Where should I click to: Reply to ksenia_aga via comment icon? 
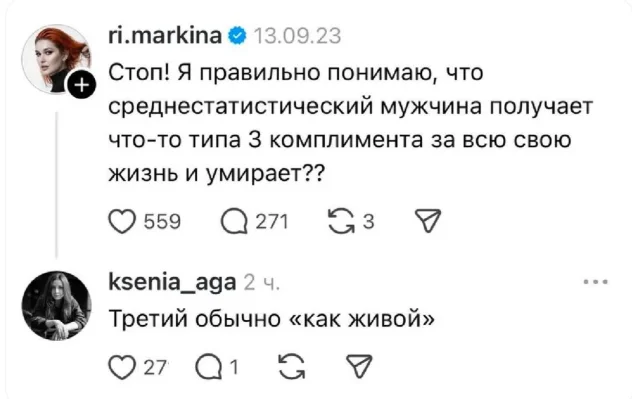[208, 367]
